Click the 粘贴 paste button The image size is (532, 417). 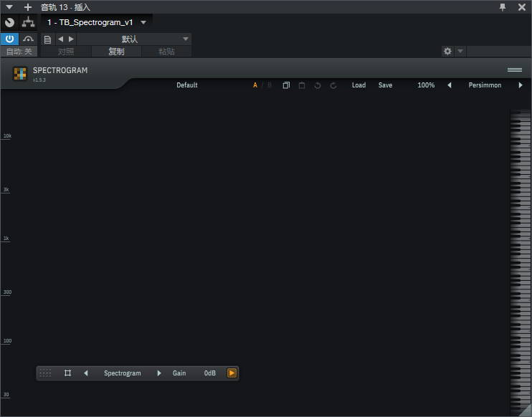click(166, 52)
